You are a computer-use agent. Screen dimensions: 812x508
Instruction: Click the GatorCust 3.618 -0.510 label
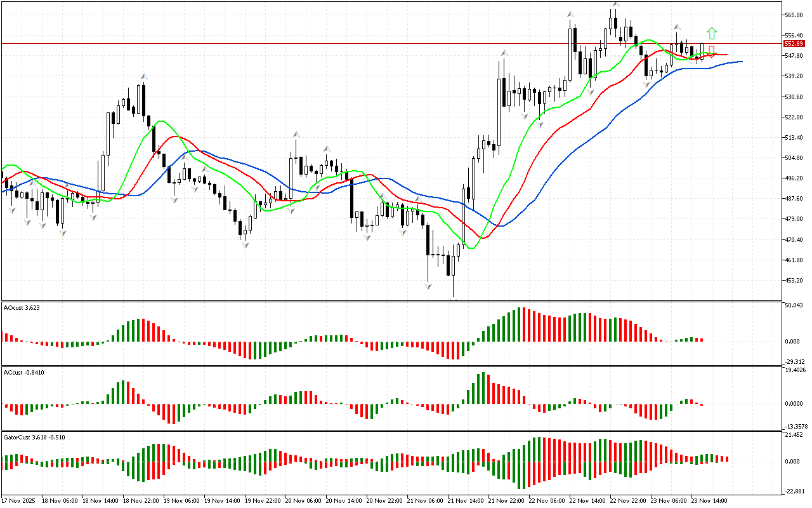click(34, 437)
